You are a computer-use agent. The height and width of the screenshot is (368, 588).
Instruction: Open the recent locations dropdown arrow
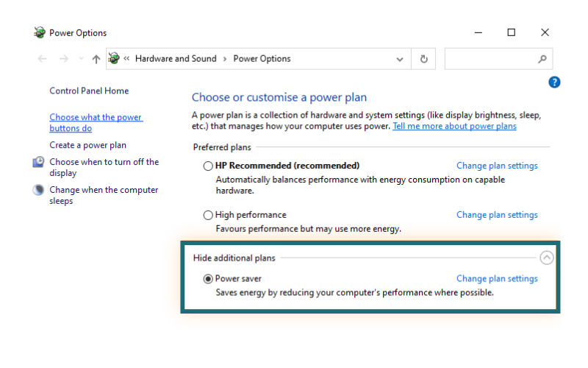tap(80, 59)
